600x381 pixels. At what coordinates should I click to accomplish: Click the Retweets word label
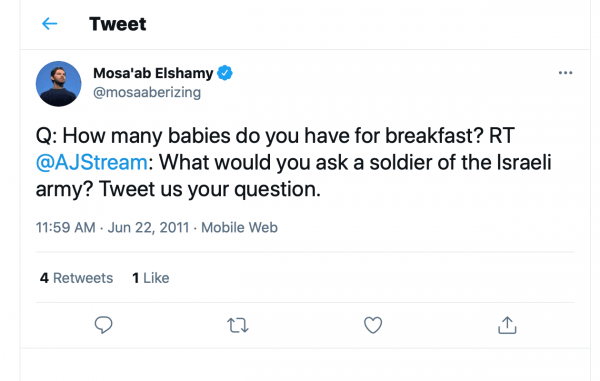[x=83, y=278]
